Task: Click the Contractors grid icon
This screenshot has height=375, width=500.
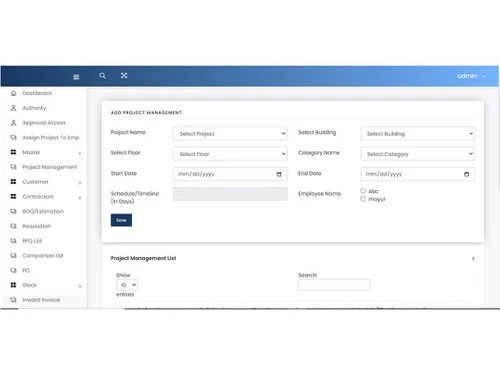Action: tap(13, 196)
